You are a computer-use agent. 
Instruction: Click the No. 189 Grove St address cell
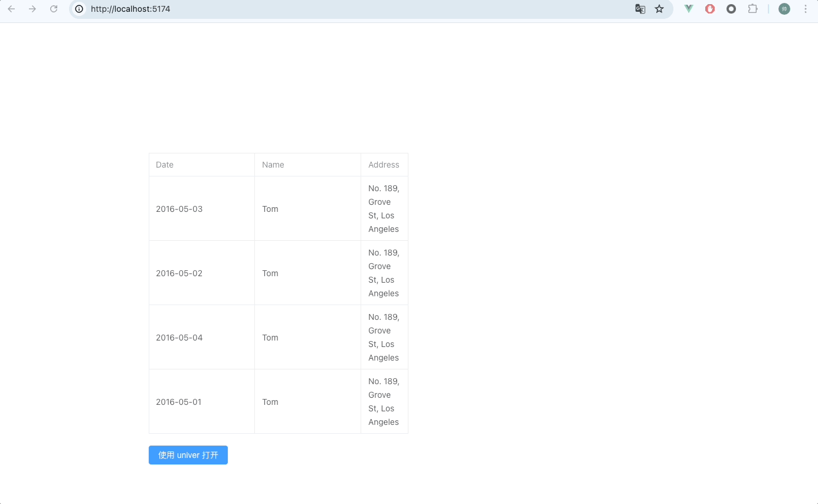coord(384,208)
